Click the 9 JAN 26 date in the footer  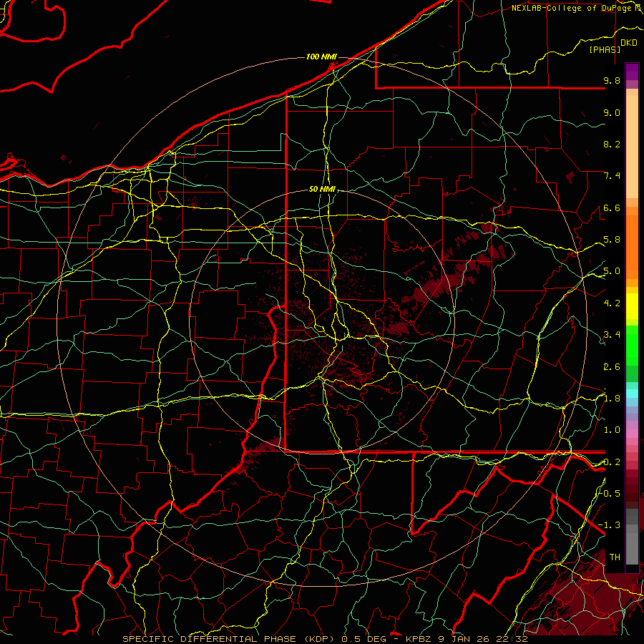pyautogui.click(x=464, y=639)
